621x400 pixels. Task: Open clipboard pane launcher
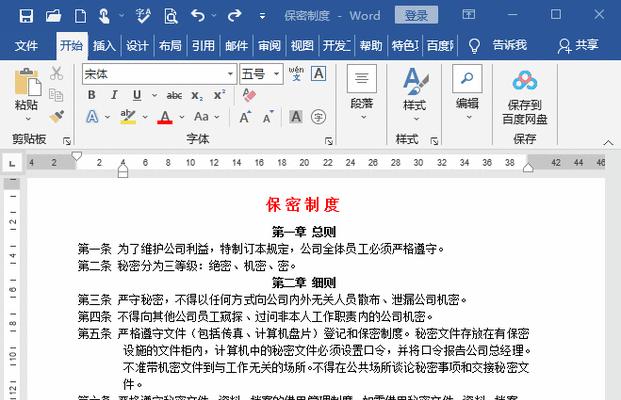click(x=67, y=141)
